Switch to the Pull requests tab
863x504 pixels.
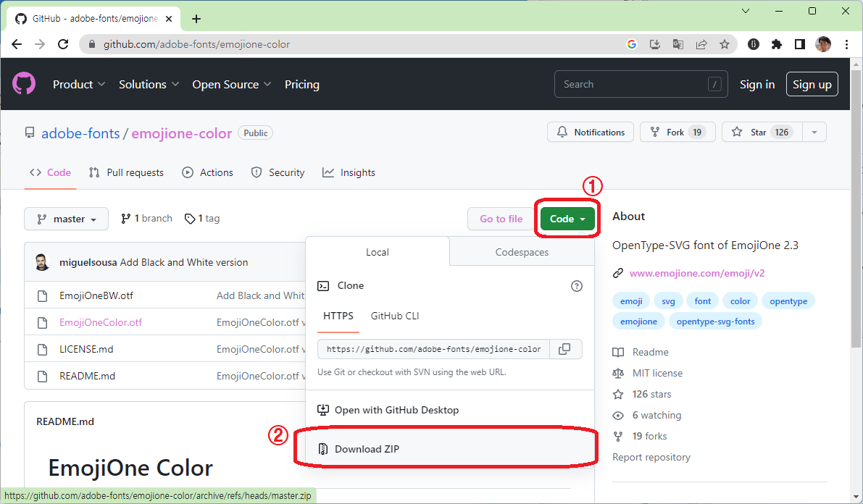click(127, 173)
